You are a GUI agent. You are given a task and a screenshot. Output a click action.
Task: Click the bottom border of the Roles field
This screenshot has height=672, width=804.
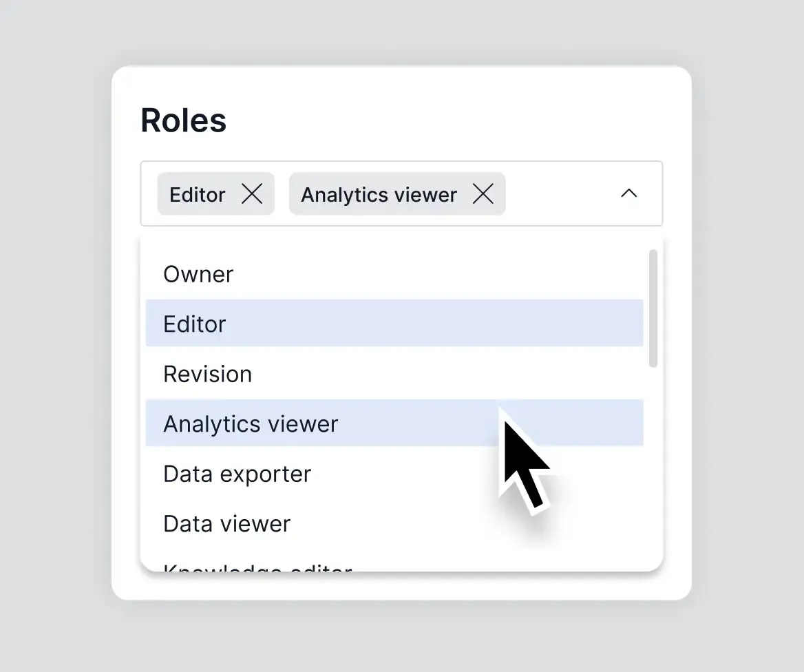[x=401, y=225]
